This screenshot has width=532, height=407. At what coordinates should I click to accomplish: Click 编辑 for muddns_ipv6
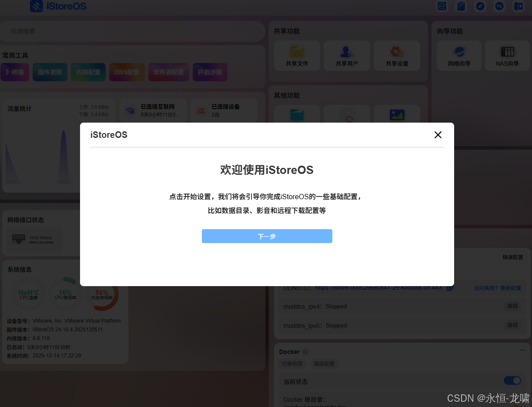(512, 325)
